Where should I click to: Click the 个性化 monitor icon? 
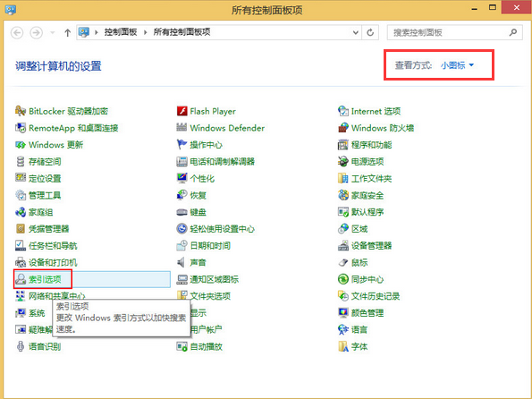182,178
